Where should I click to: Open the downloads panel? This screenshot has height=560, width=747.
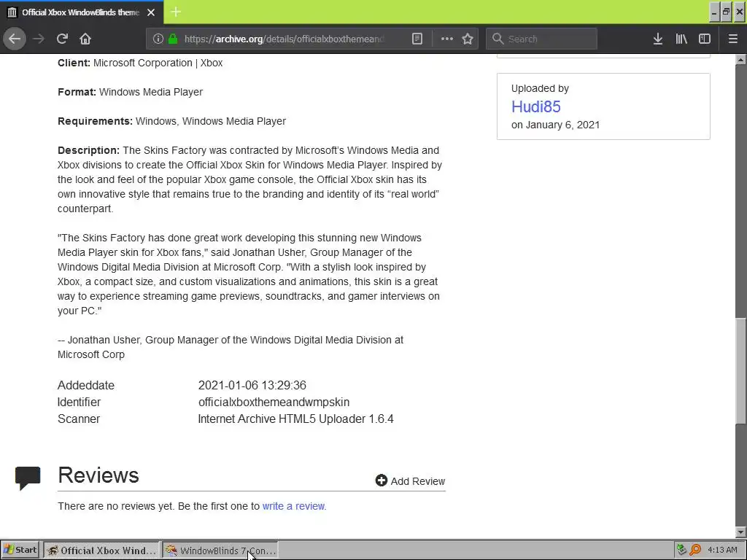(x=658, y=39)
